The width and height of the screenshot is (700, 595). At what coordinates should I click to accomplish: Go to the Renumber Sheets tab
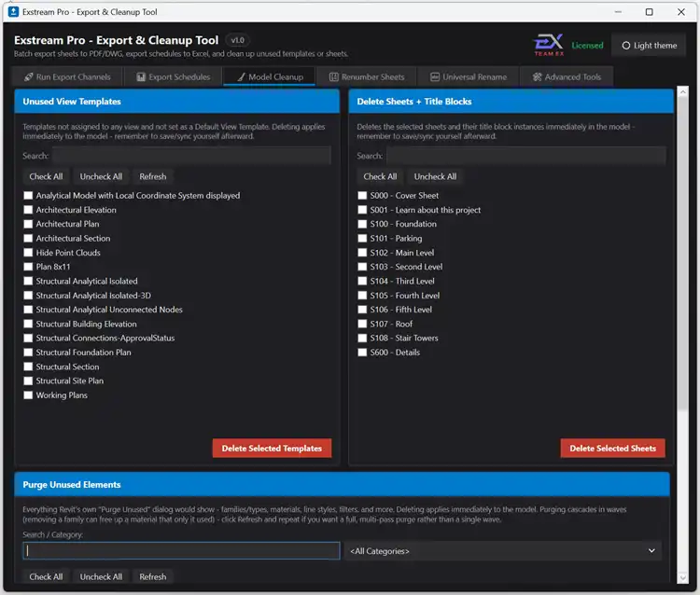(367, 76)
